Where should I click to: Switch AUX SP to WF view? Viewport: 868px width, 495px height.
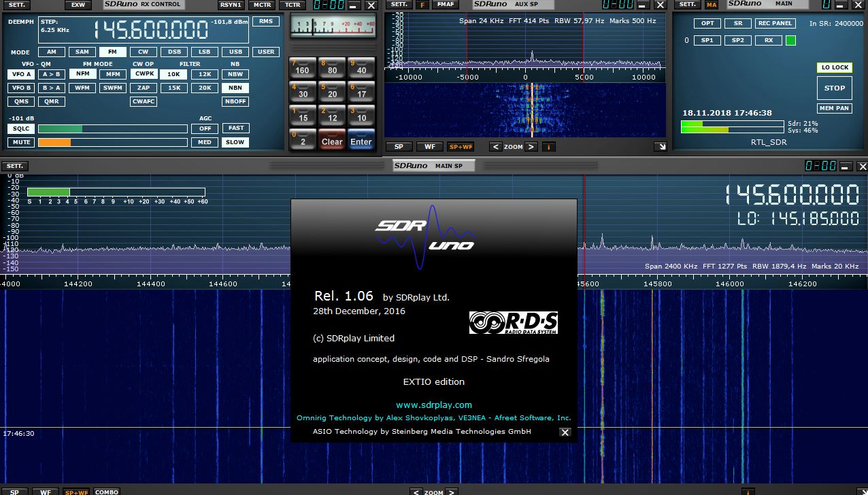(x=430, y=146)
